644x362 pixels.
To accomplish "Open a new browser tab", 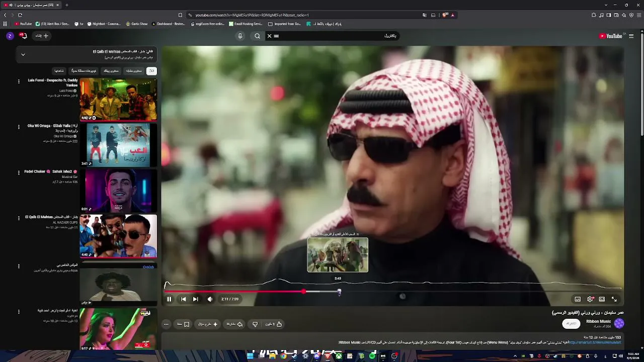I will tap(66, 5).
